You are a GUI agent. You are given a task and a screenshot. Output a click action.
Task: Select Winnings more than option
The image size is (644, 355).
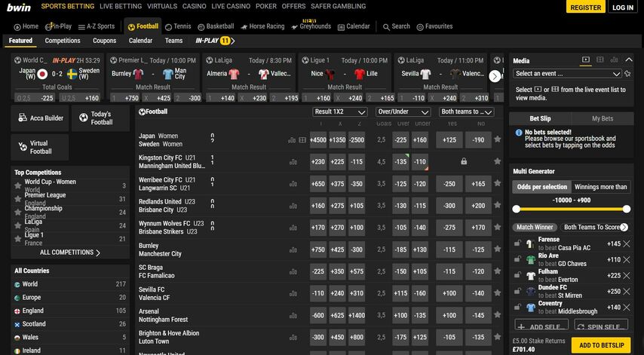pyautogui.click(x=600, y=187)
